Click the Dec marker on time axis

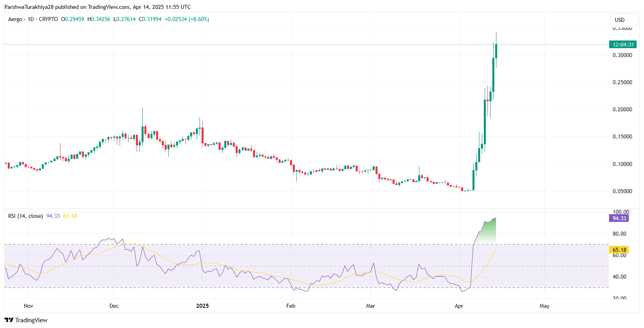pyautogui.click(x=114, y=306)
